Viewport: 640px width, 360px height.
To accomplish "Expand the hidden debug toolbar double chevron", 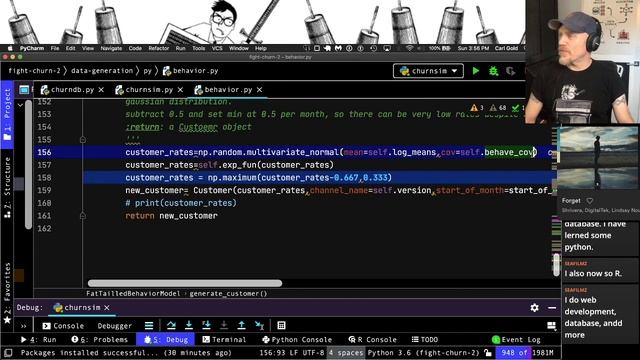I will 23,326.
